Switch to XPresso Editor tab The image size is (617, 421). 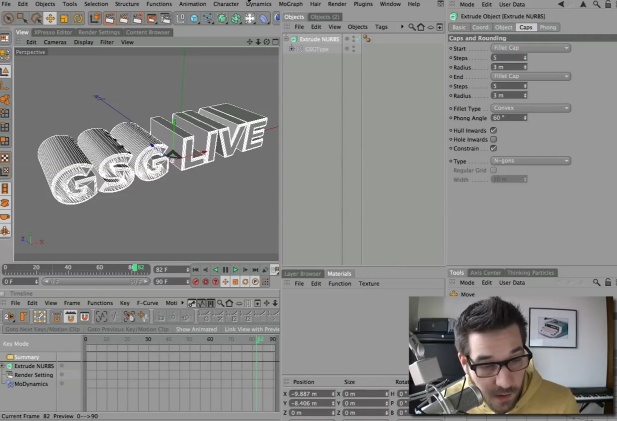point(53,32)
